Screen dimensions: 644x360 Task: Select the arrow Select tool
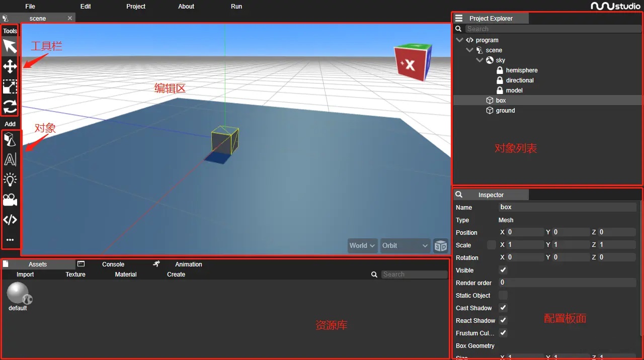click(10, 46)
